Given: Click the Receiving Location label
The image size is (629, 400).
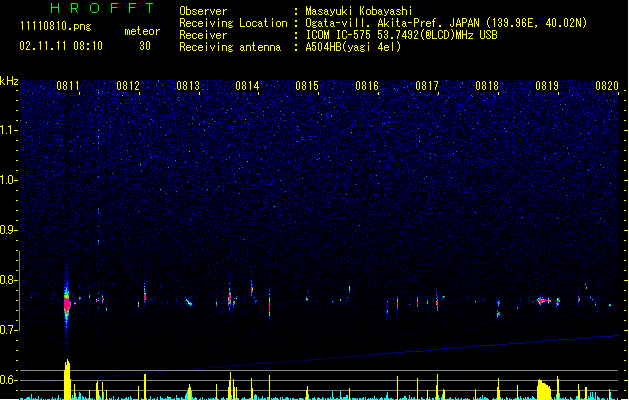Looking at the screenshot, I should point(233,23).
